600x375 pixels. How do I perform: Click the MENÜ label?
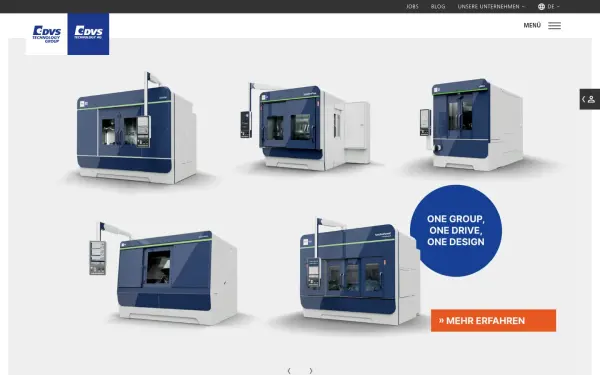[532, 25]
